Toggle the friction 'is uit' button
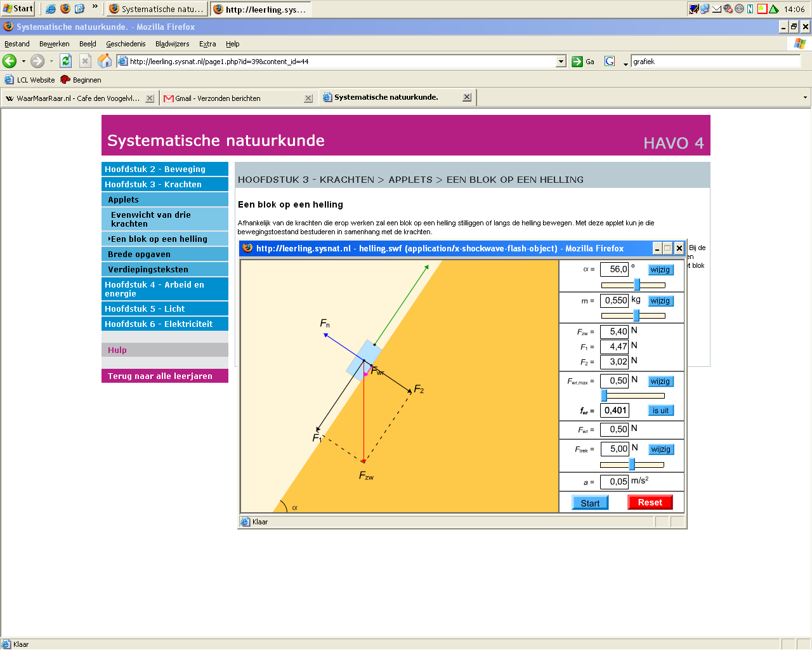 [660, 411]
